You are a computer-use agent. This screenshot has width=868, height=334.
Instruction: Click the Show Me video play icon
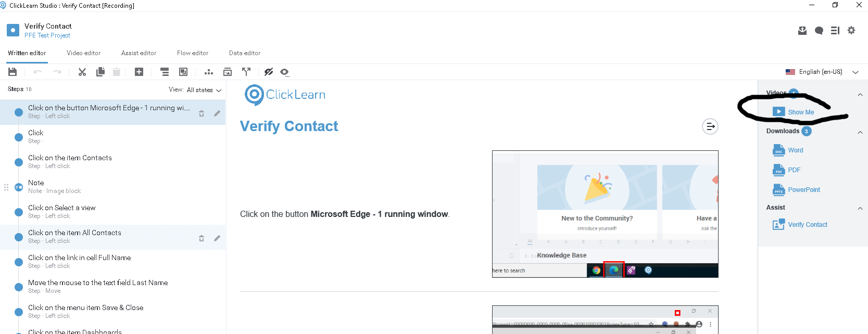pyautogui.click(x=779, y=111)
